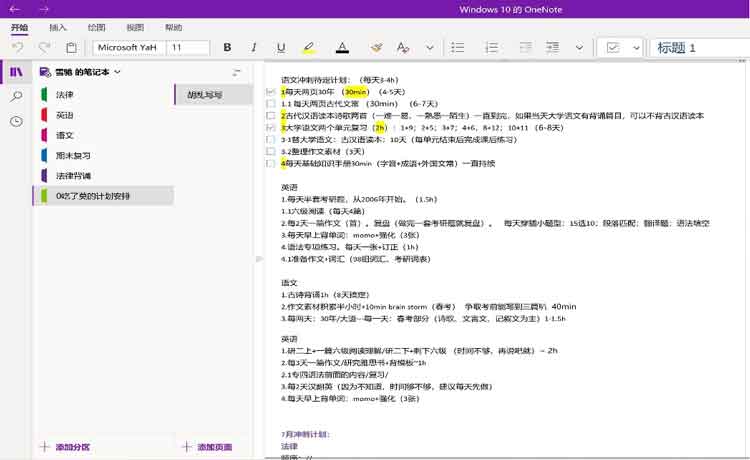Toggle checkbox for 3-1替大学语文 line
The height and width of the screenshot is (460, 750).
click(x=271, y=139)
